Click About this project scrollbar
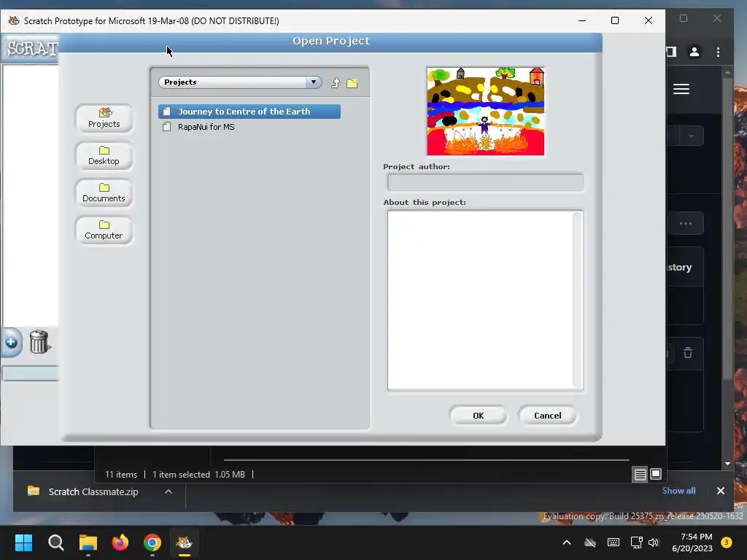The height and width of the screenshot is (560, 747). tap(578, 300)
